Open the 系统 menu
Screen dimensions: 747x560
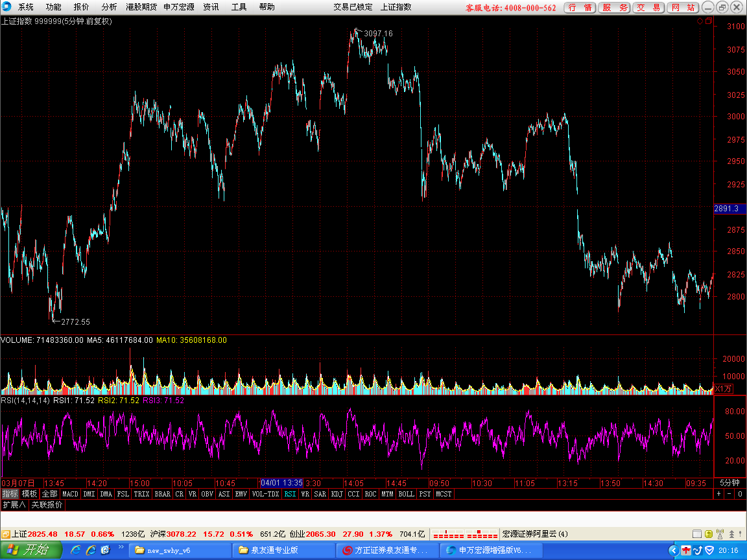(x=26, y=7)
